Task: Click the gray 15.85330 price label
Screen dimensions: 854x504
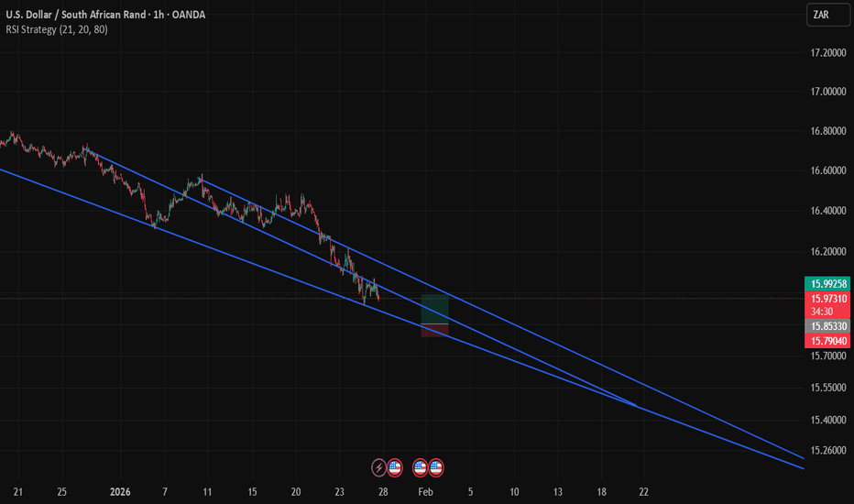Action: (x=827, y=326)
